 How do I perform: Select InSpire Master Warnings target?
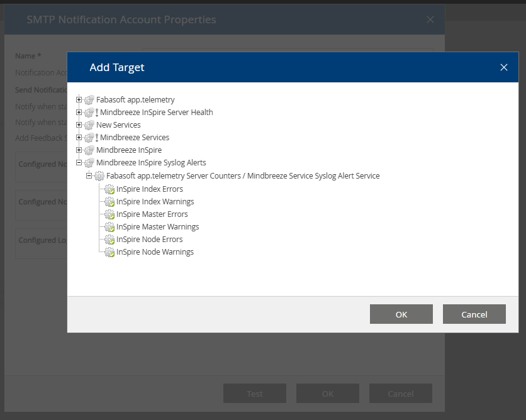pyautogui.click(x=157, y=227)
